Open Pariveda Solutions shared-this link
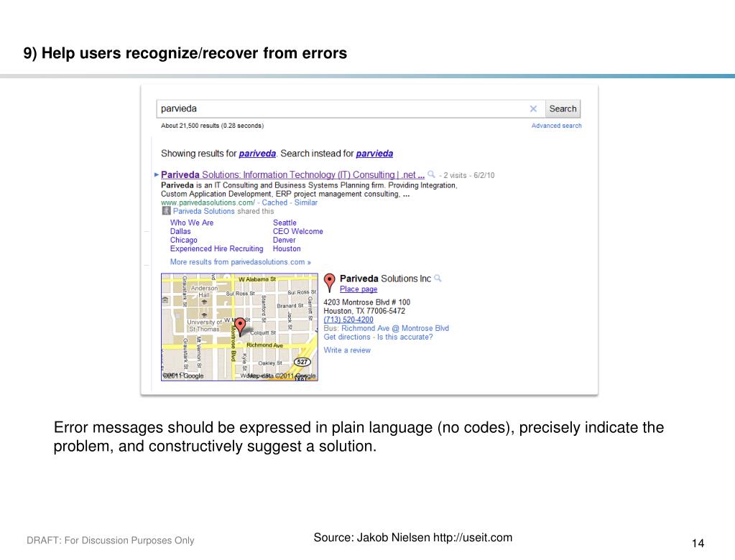Image resolution: width=735 pixels, height=560 pixels. (203, 211)
